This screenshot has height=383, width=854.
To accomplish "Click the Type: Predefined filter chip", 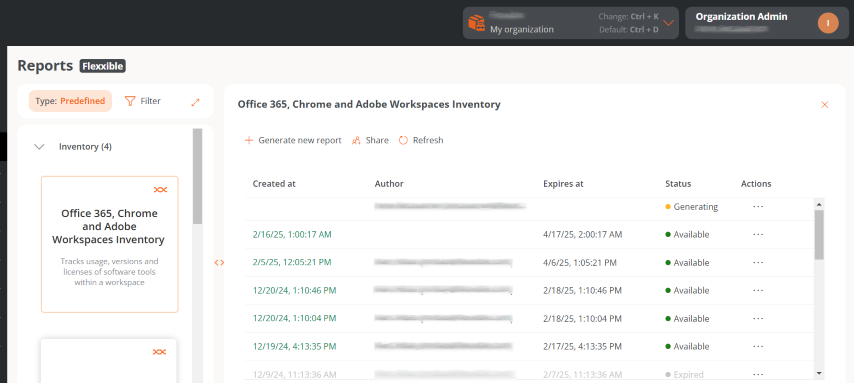I will click(x=70, y=101).
